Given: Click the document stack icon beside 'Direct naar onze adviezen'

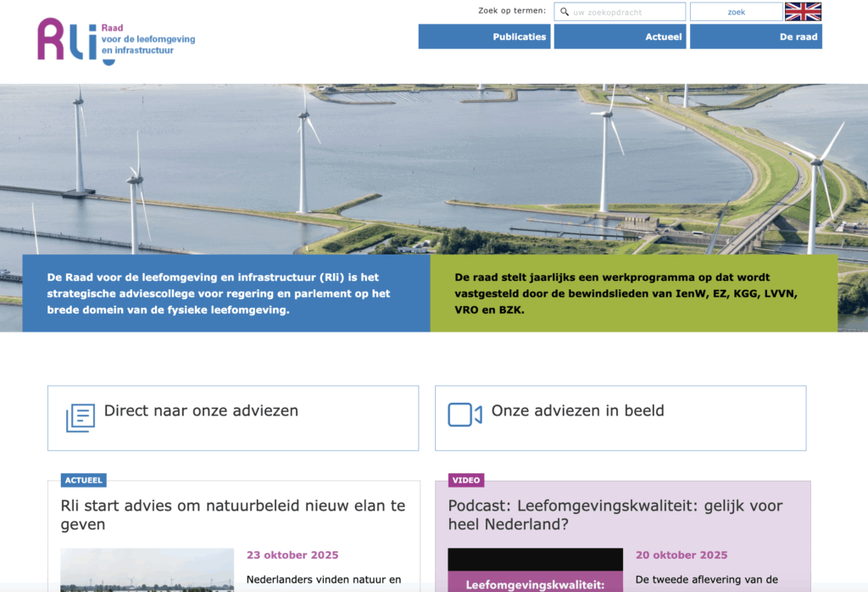Looking at the screenshot, I should pos(79,415).
